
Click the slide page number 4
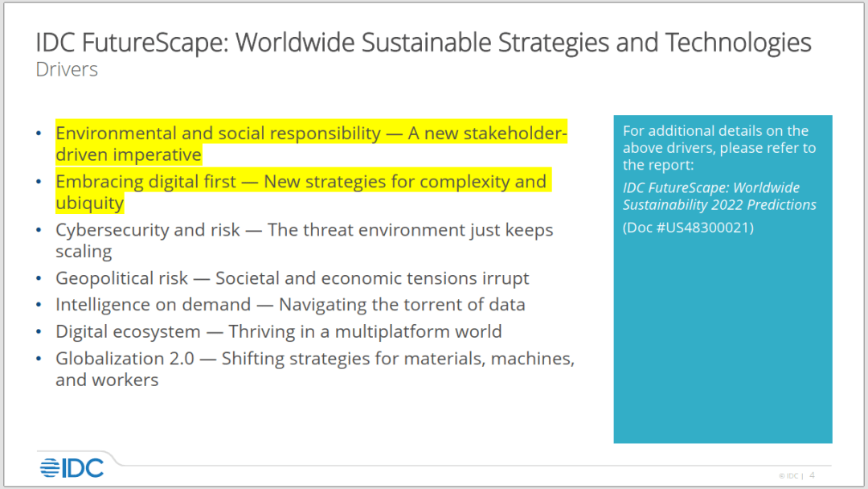point(812,475)
